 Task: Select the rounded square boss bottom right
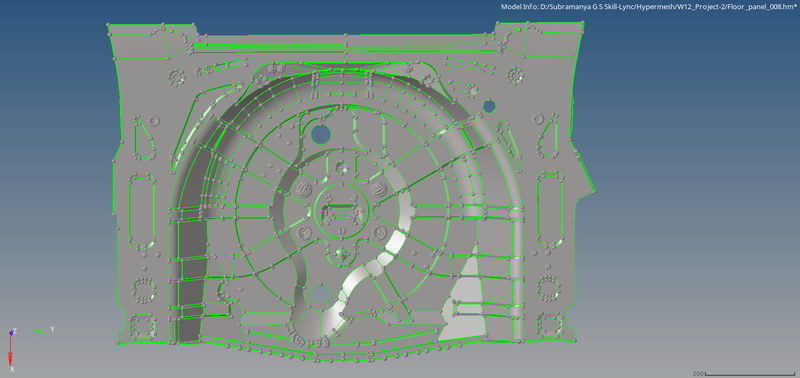coord(549,323)
